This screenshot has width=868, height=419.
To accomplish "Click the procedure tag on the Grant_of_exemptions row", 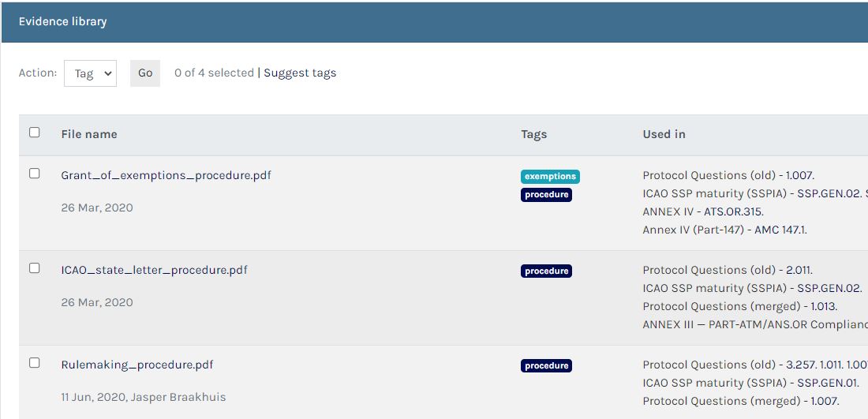I will [546, 195].
